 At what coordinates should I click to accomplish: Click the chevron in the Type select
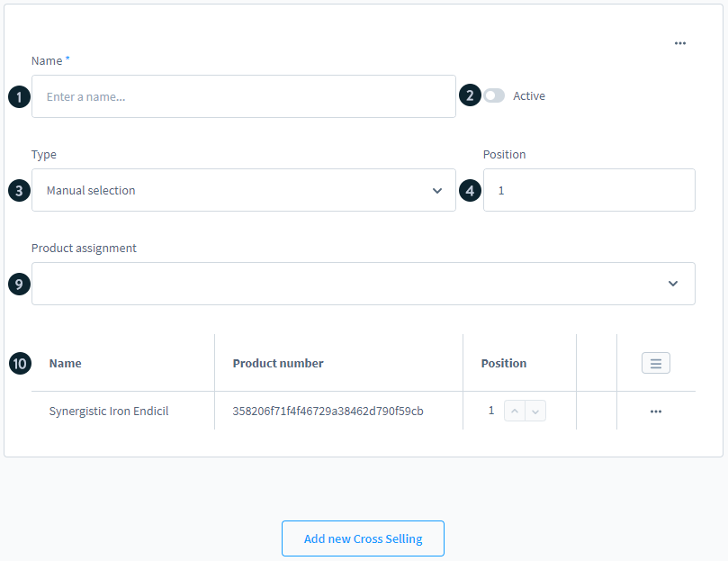point(437,190)
